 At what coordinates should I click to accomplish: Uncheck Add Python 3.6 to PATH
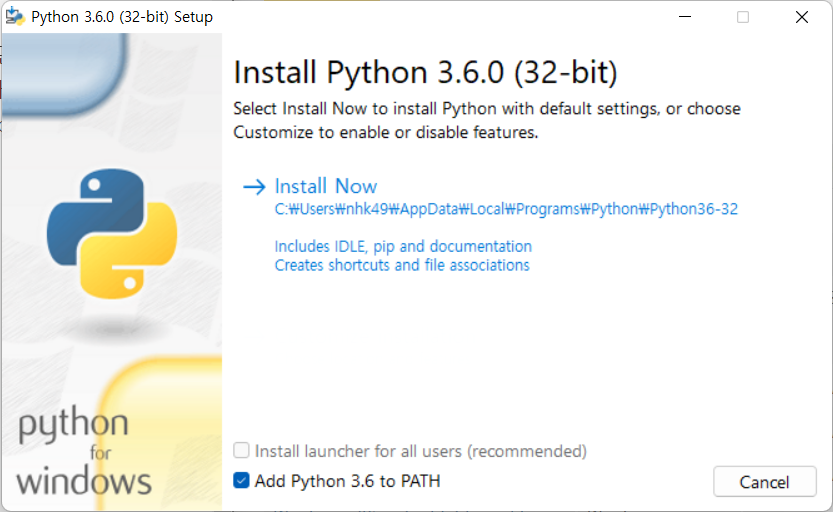(241, 481)
